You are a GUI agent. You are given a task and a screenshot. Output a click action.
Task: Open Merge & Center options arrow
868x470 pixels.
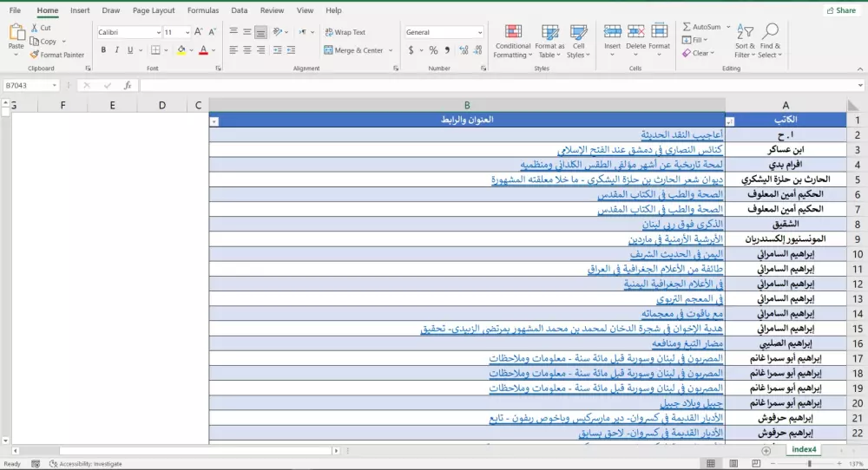(391, 50)
